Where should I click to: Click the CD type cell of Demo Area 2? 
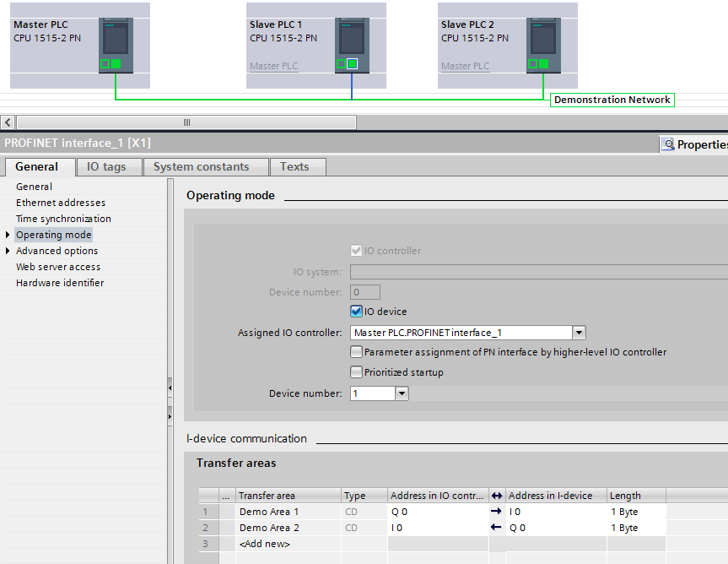(364, 528)
